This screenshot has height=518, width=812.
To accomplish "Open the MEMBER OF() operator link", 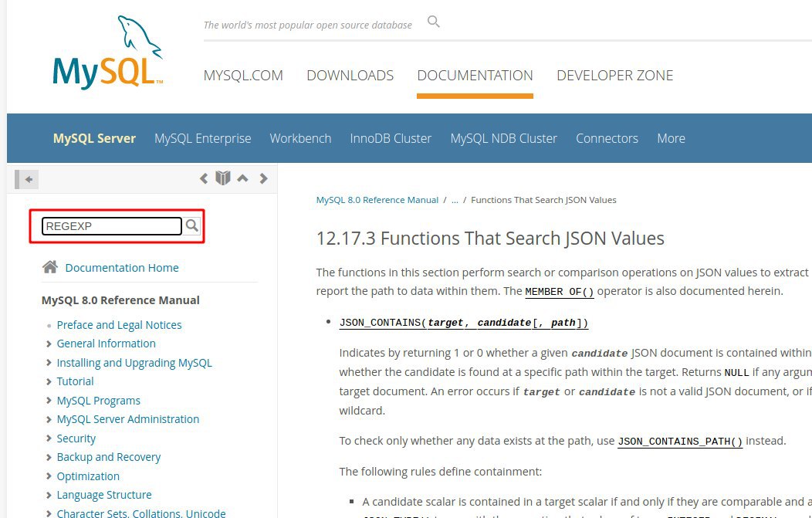I will [560, 292].
